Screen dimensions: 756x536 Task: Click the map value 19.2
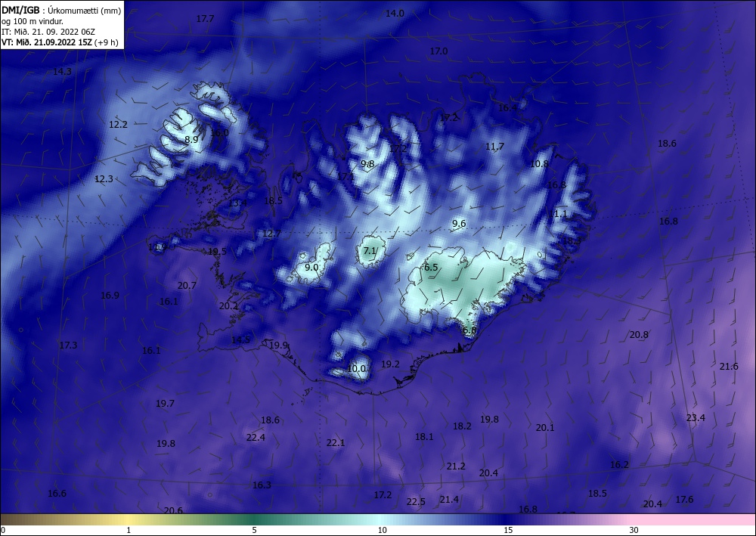(390, 364)
